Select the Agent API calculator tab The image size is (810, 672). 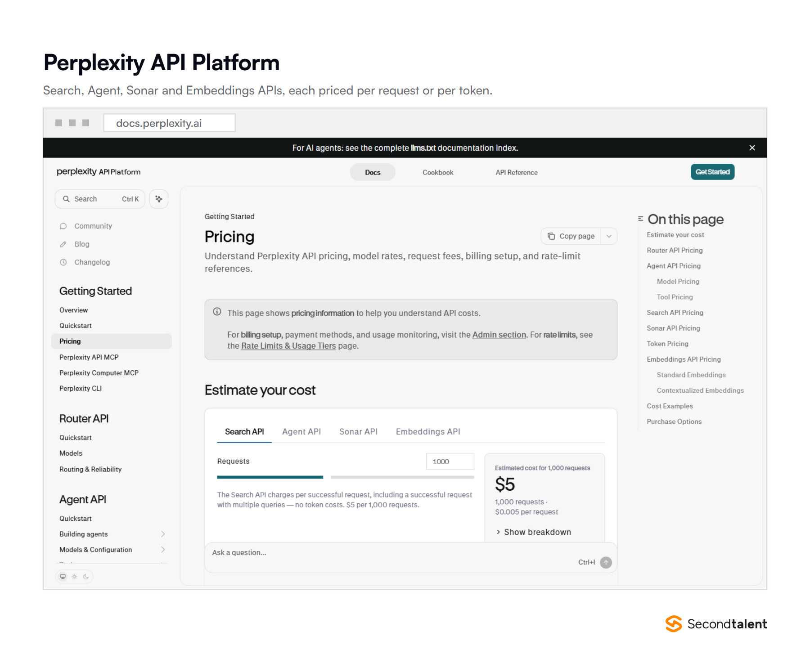(301, 432)
